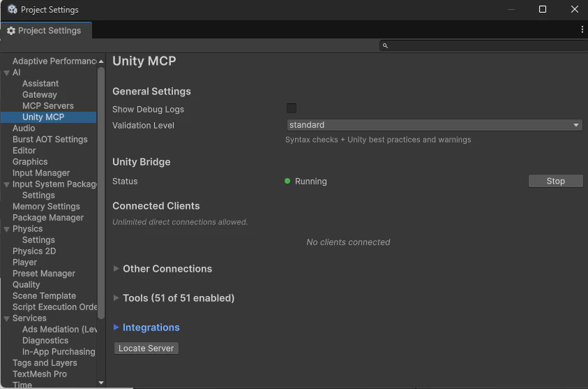Open Audio settings

click(24, 128)
